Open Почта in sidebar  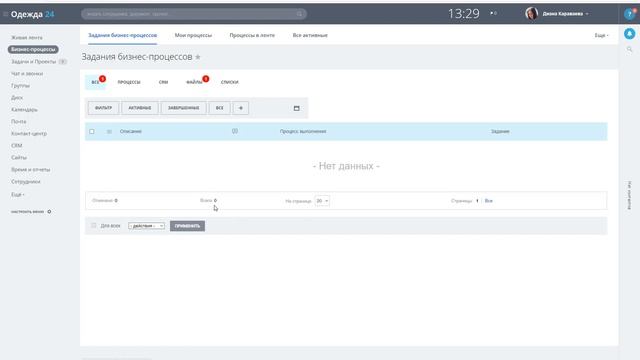19,122
